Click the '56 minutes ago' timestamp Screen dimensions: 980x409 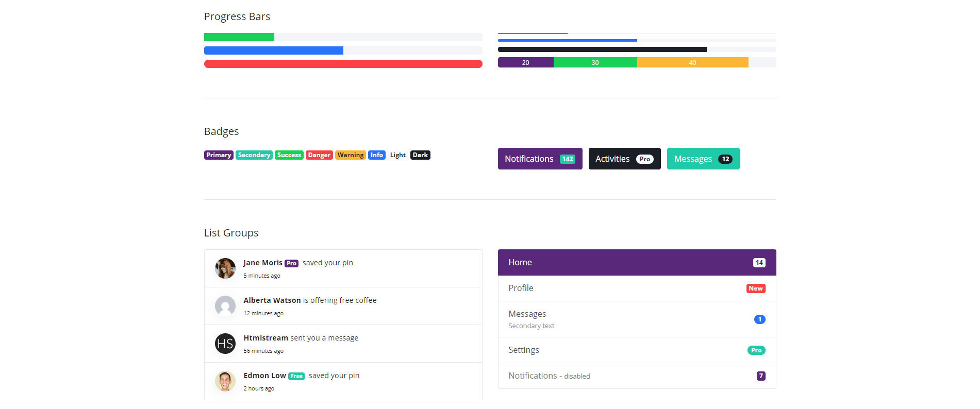point(263,351)
